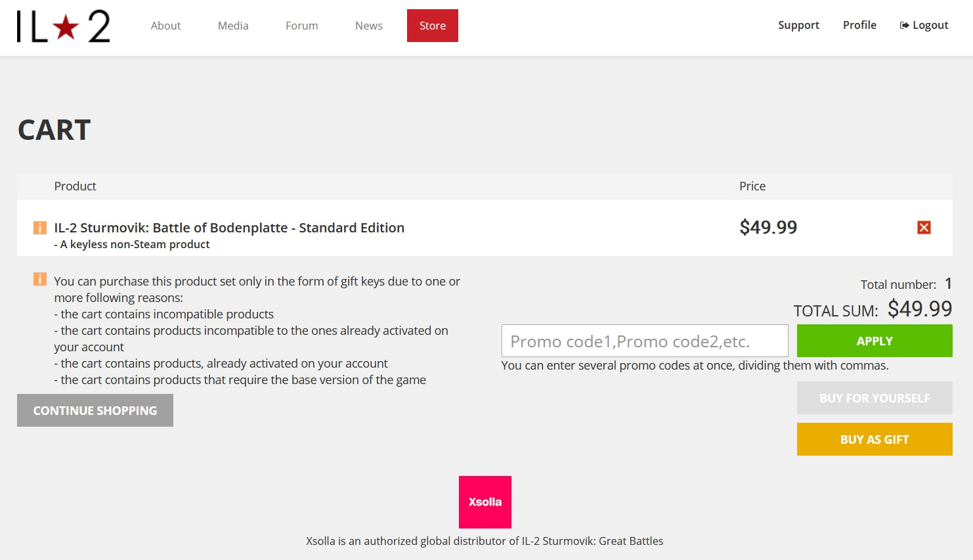Choose Buy As Gift
973x560 pixels.
tap(875, 439)
